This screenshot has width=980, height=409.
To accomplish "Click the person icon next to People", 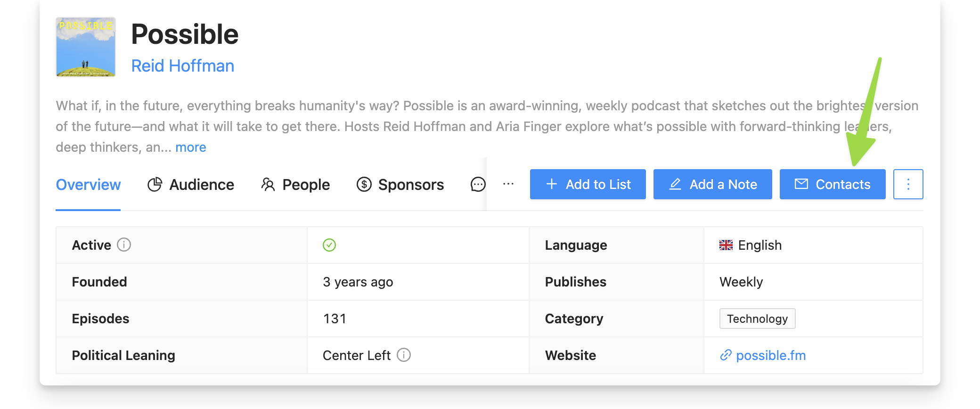I will pyautogui.click(x=268, y=184).
